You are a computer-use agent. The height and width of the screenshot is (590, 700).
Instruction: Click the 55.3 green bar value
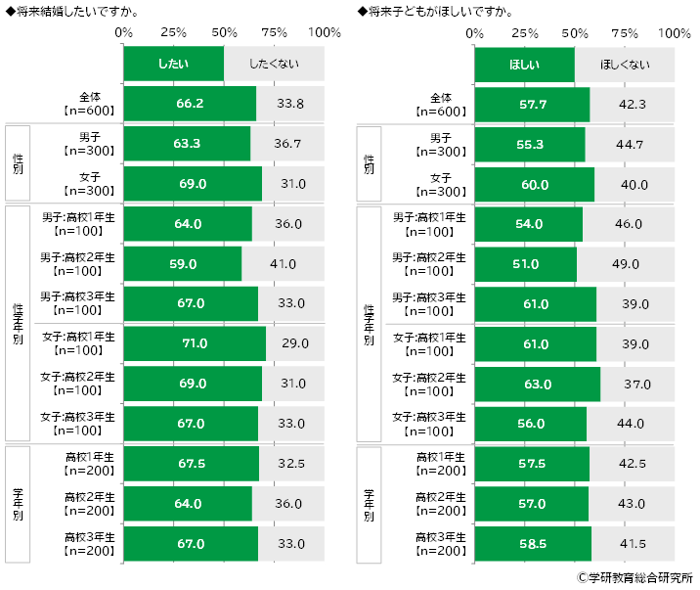[530, 144]
